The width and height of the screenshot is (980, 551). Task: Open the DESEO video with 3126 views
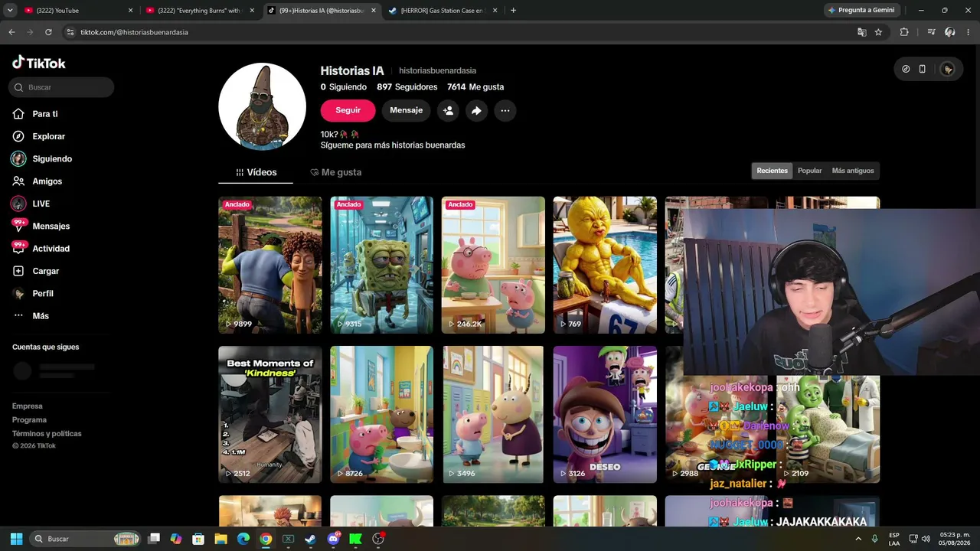click(x=605, y=415)
